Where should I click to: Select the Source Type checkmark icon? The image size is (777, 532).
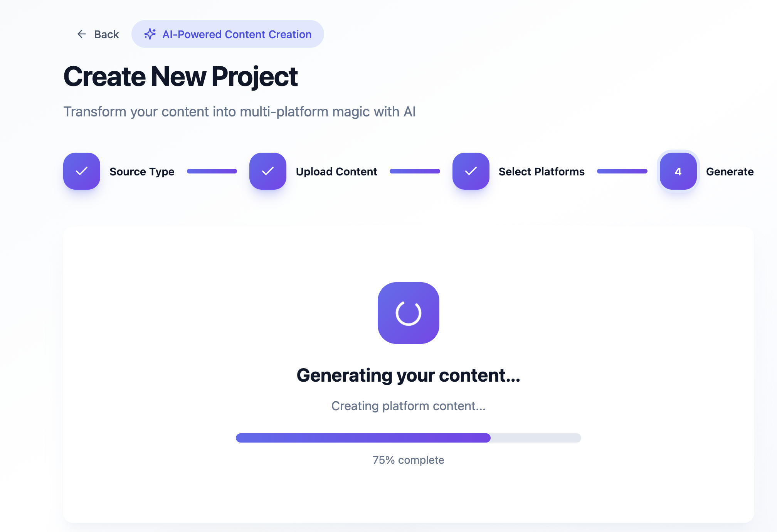81,171
